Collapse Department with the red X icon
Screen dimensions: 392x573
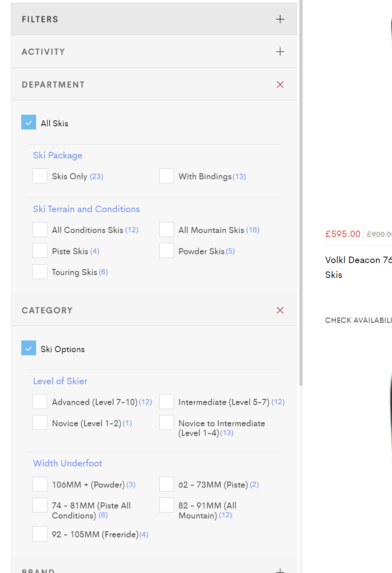tap(280, 85)
